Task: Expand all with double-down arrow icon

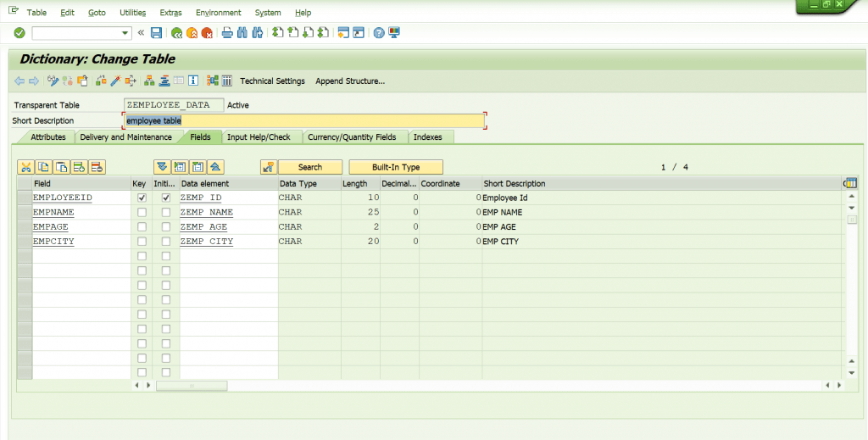Action: 162,167
